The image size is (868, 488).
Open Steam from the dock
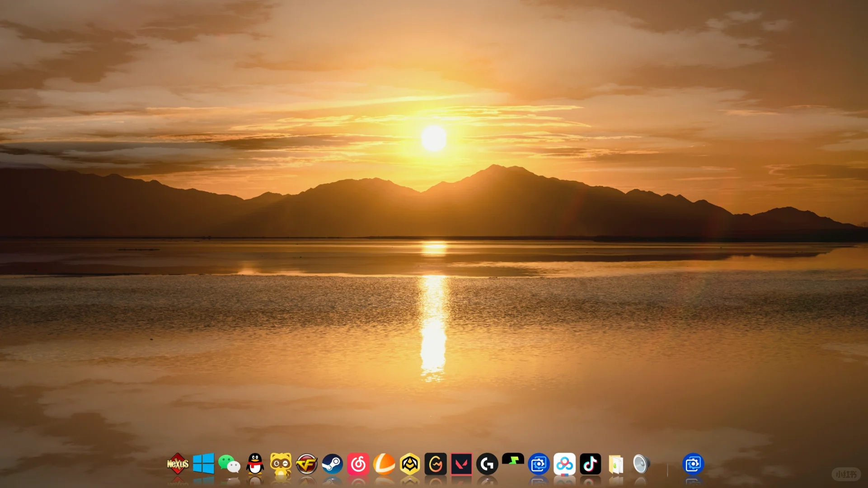tap(333, 464)
